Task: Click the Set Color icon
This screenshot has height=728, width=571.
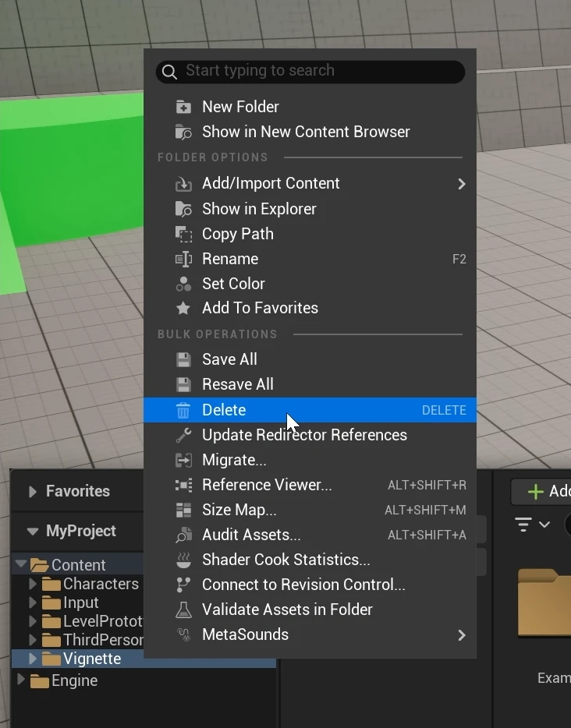Action: pyautogui.click(x=183, y=284)
